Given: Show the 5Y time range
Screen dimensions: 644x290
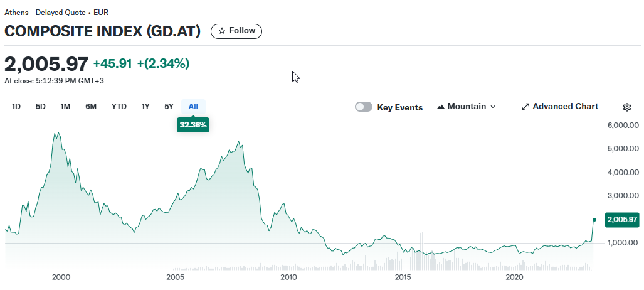Looking at the screenshot, I should tap(169, 107).
